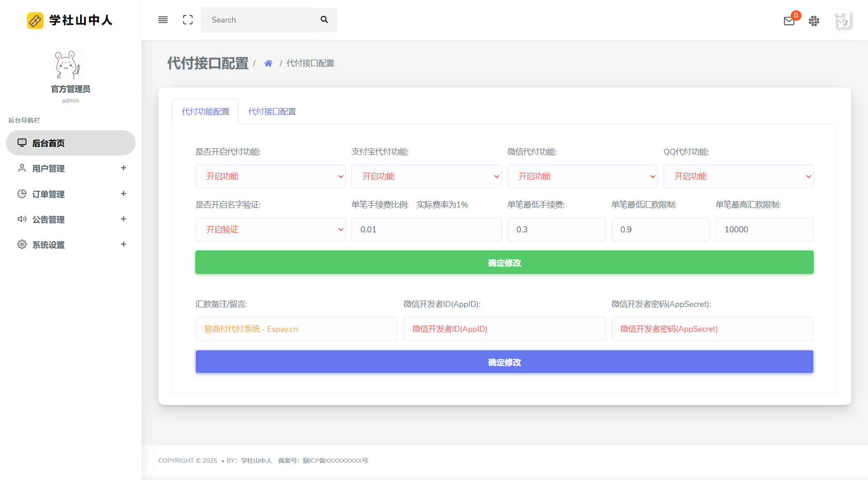Open the 是否开启名字验证 dropdown
Viewport: 868px width, 480px height.
pyautogui.click(x=270, y=229)
